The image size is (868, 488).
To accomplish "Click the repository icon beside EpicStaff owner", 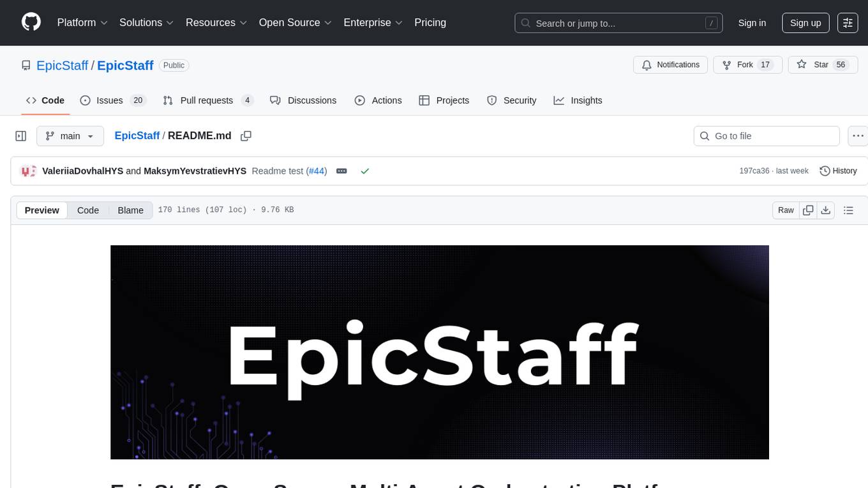I will pyautogui.click(x=26, y=65).
